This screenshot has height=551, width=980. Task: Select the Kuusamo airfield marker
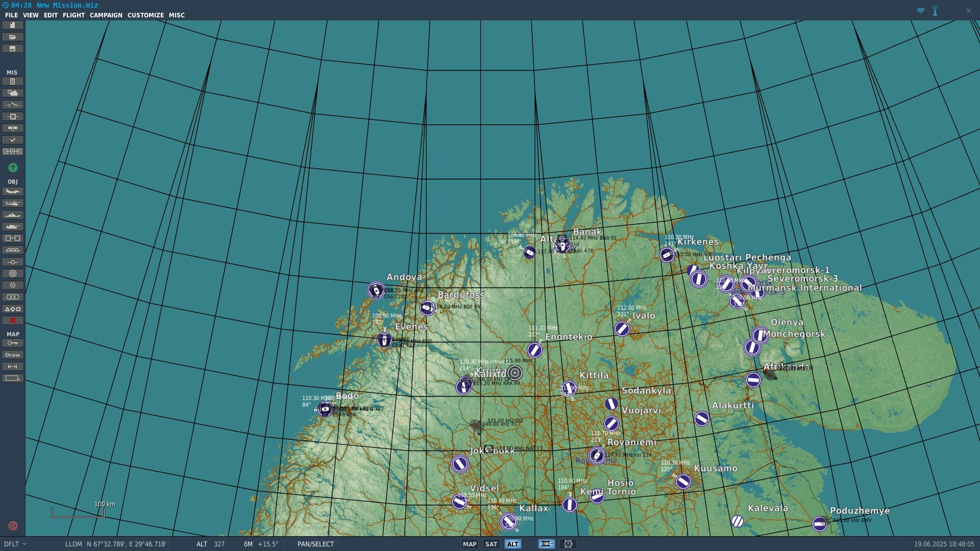tap(683, 481)
